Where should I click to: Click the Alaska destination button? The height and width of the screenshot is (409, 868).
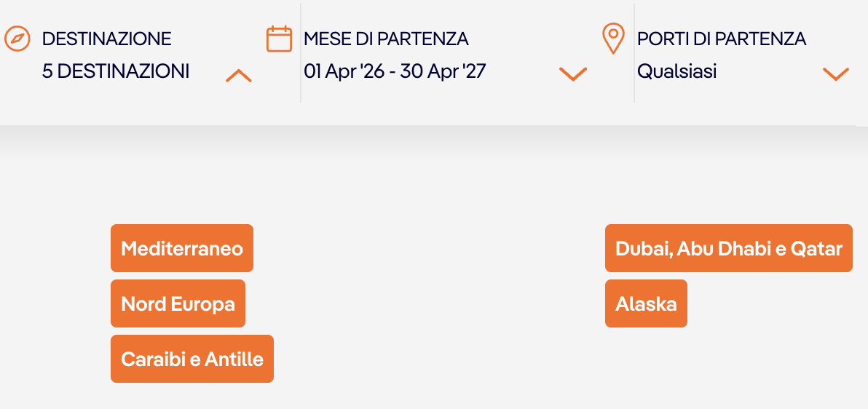[x=646, y=303]
